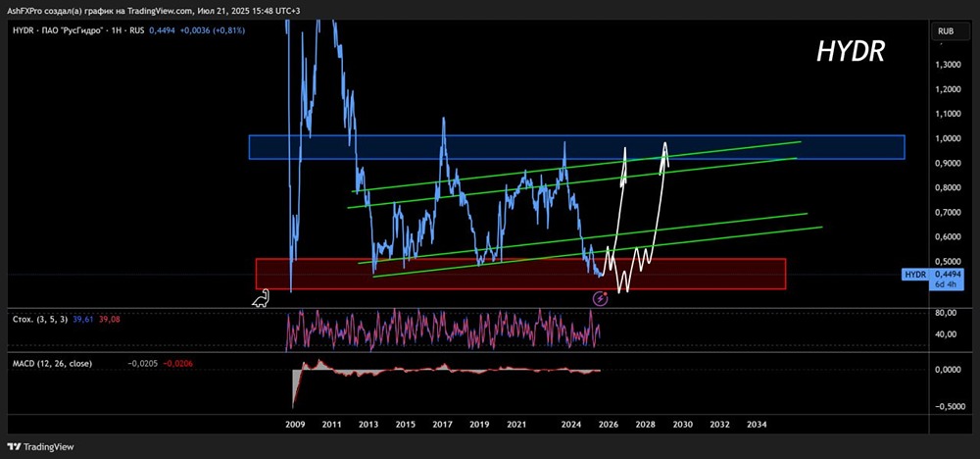980x459 pixels.
Task: Click the 2030 label on time axis
Action: 682,424
